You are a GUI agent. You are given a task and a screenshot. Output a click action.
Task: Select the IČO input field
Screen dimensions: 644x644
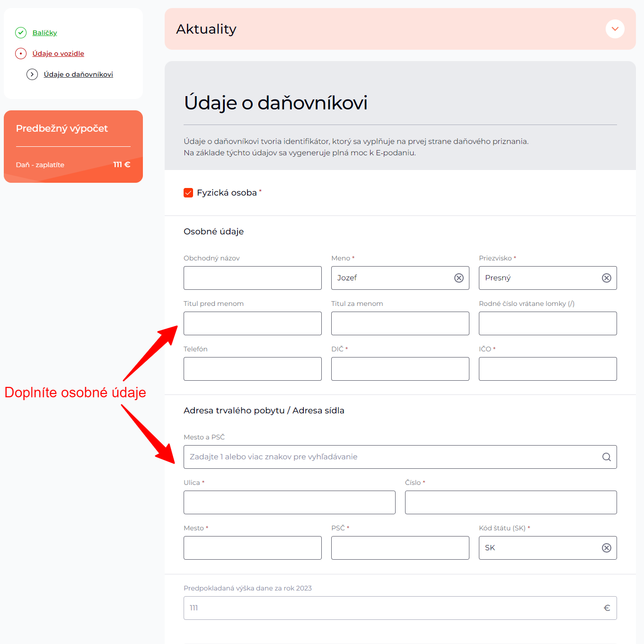click(x=547, y=369)
